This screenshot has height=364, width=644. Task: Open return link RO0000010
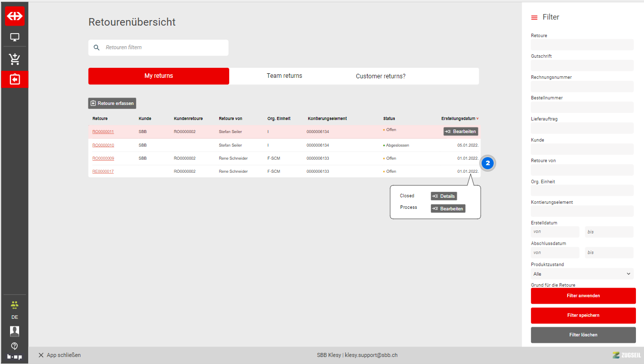point(103,145)
